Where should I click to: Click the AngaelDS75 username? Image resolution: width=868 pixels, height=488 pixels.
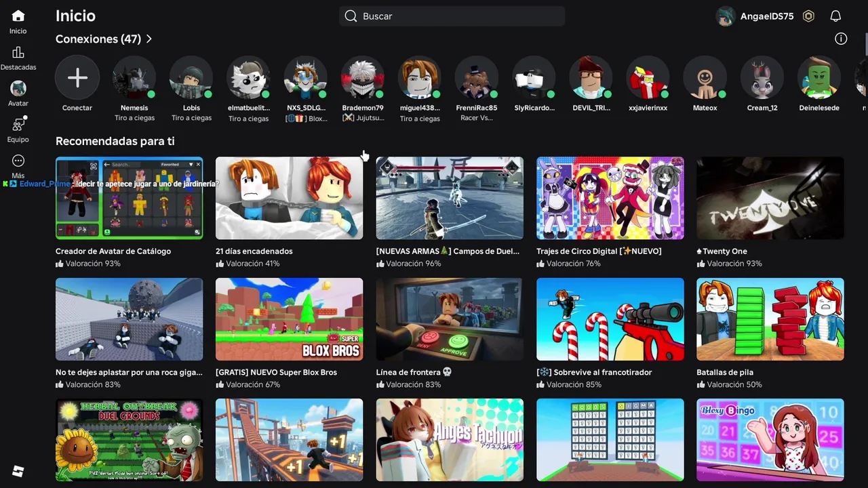coord(768,16)
